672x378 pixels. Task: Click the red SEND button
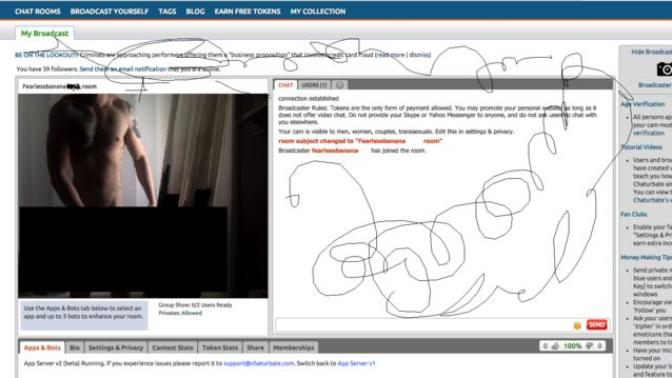597,325
